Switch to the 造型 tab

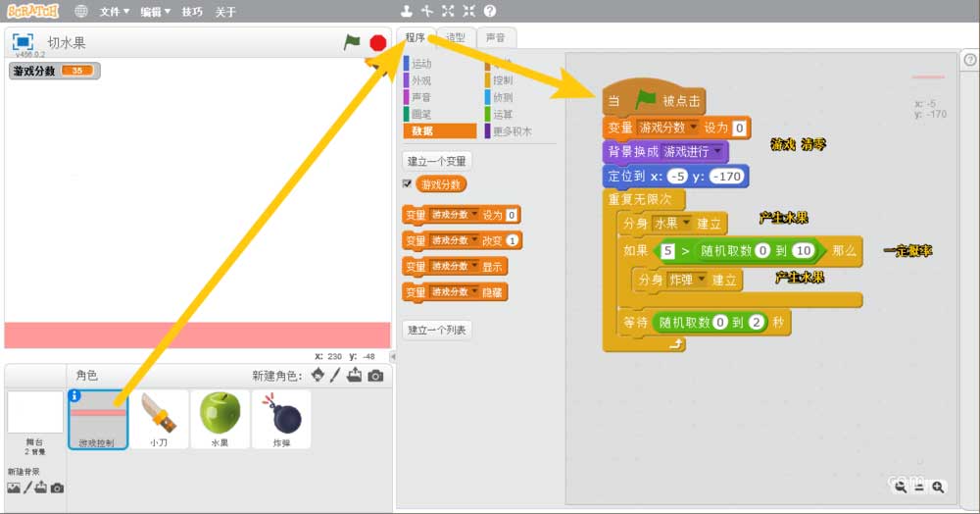click(x=456, y=37)
